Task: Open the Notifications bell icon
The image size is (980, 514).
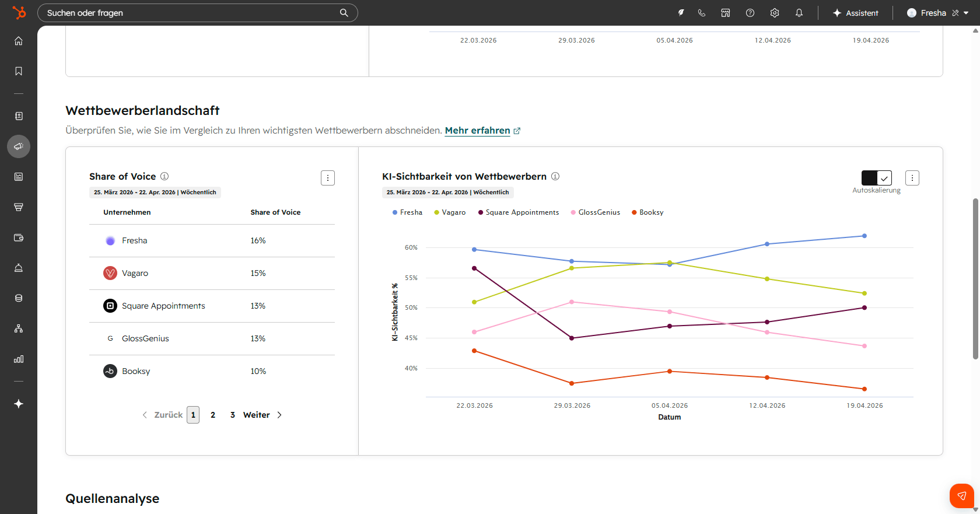Action: click(799, 13)
